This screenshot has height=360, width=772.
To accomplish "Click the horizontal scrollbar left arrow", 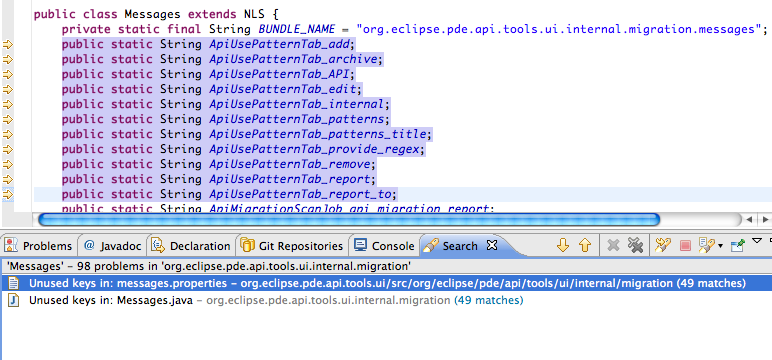I will (x=749, y=219).
